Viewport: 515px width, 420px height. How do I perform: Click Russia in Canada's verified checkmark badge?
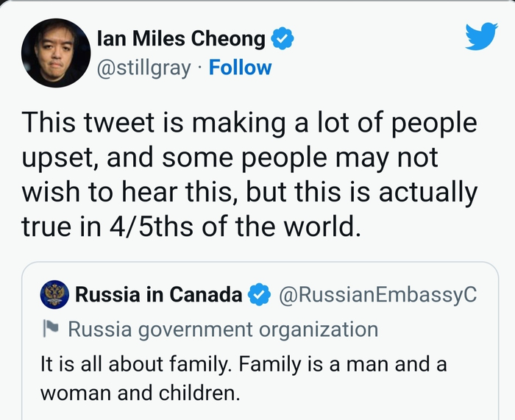pos(257,295)
